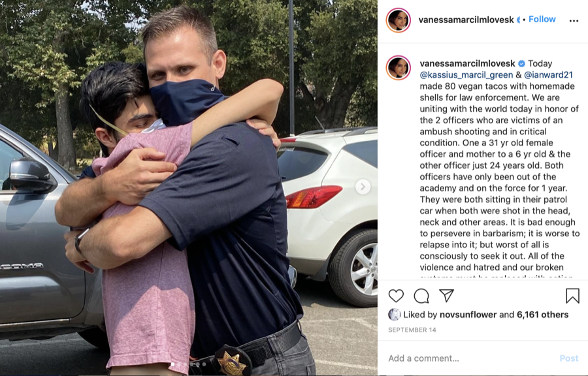
Task: Like the post with the heart icon
Action: (x=396, y=296)
